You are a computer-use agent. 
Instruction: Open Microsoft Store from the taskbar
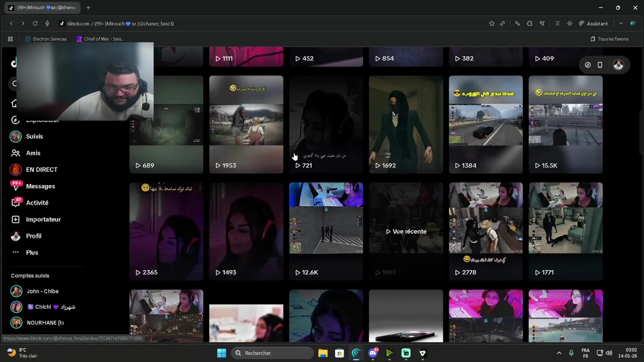pos(340,353)
